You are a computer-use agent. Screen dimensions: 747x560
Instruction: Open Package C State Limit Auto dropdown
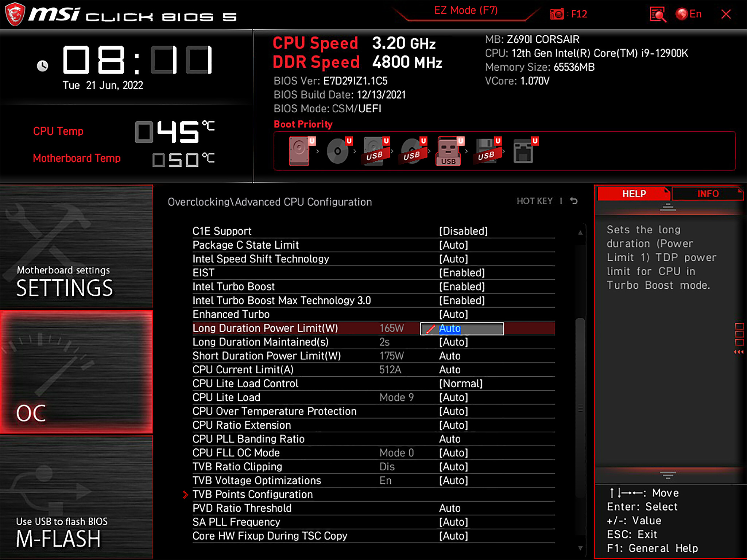pyautogui.click(x=453, y=245)
